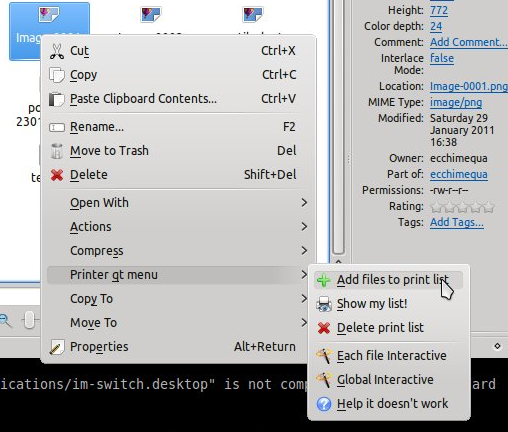508x432 pixels.
Task: Click the scissors Cut icon
Action: pyautogui.click(x=57, y=51)
